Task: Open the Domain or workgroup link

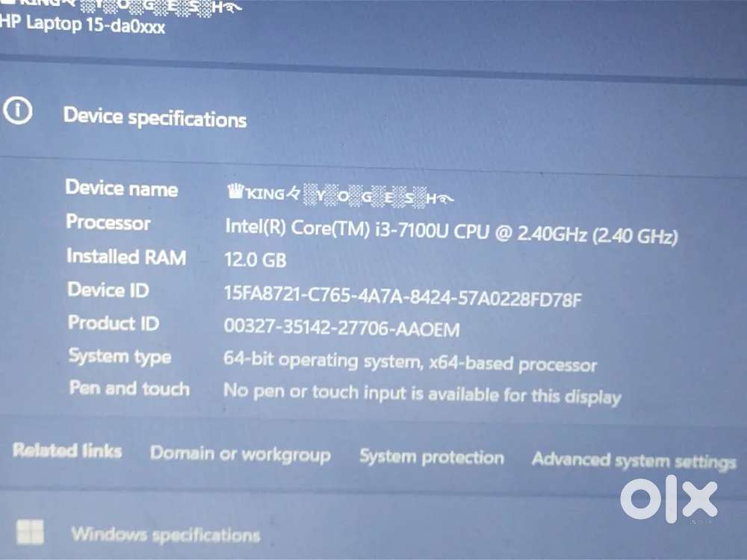Action: [x=240, y=454]
